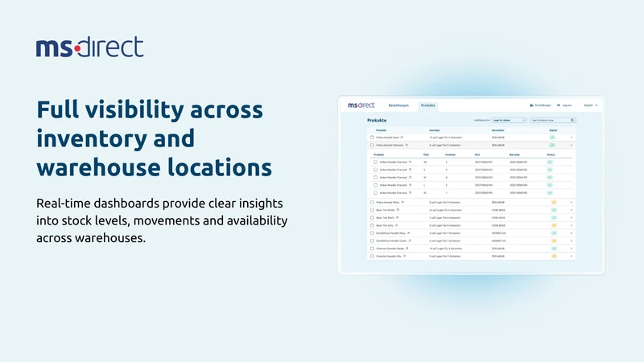Click green check status of Basic Tee White

tap(554, 210)
